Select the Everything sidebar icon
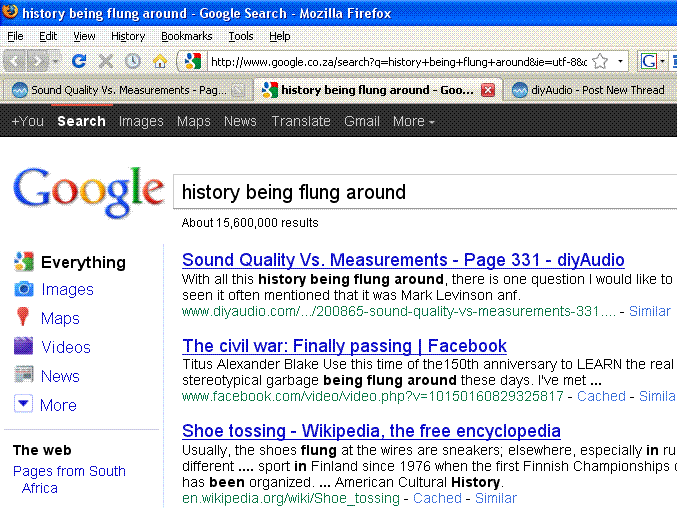Image resolution: width=677 pixels, height=508 pixels. 24,262
